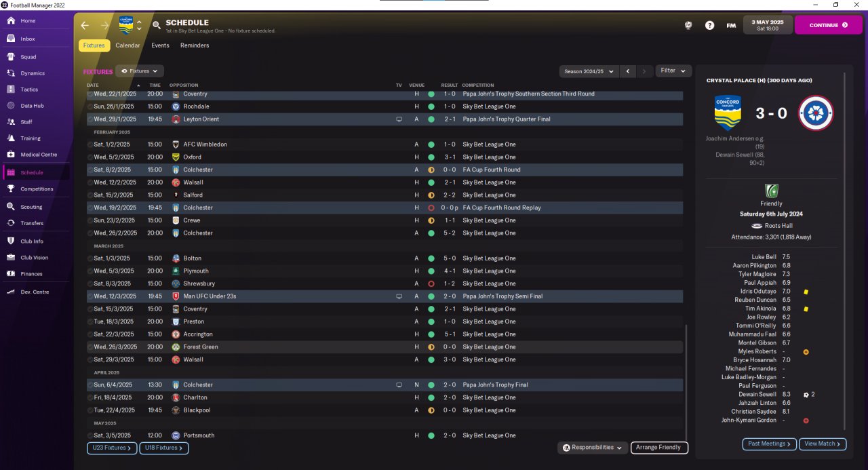The image size is (868, 470).
Task: Switch to the Calendar tab
Action: tap(127, 45)
